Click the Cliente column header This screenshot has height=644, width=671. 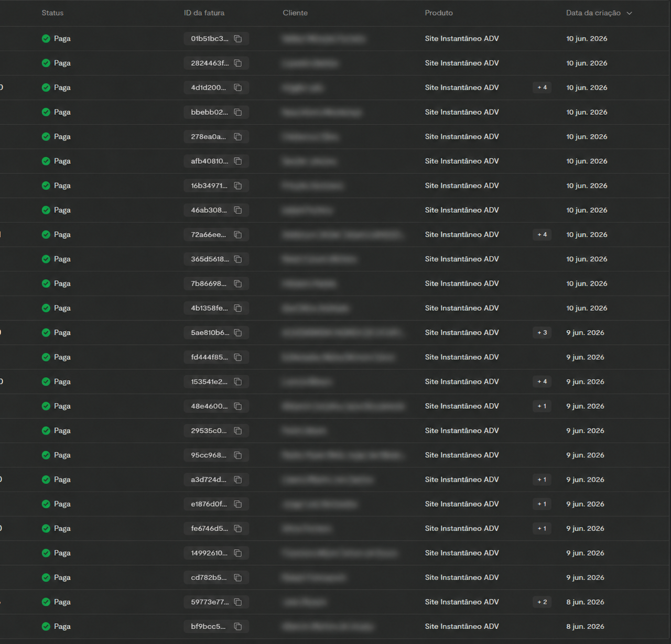click(295, 13)
